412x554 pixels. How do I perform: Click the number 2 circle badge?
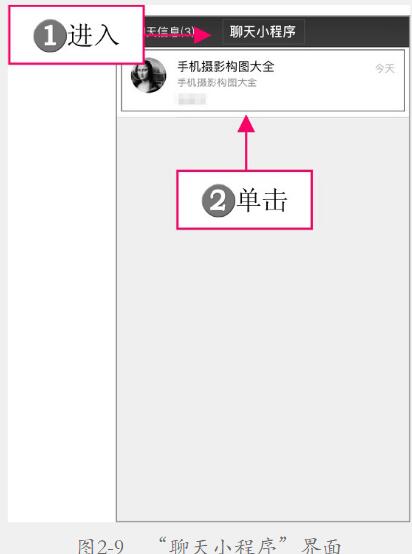(x=218, y=200)
